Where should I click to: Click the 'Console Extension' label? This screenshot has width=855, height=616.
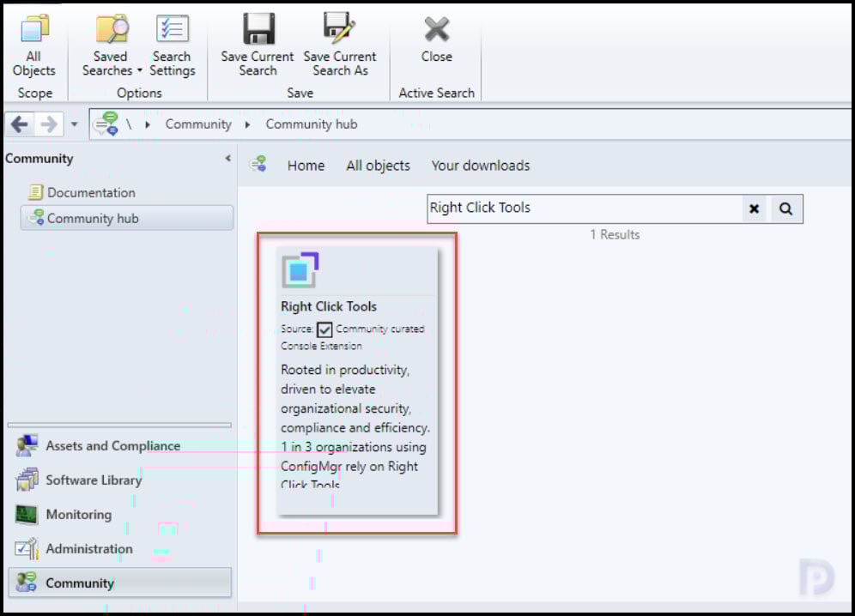point(321,346)
